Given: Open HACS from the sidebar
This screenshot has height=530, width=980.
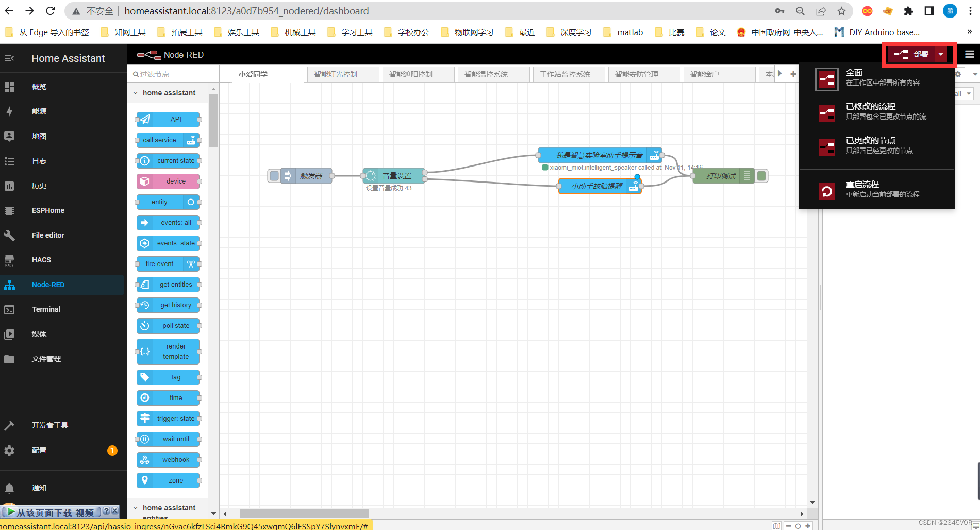Looking at the screenshot, I should (62, 260).
